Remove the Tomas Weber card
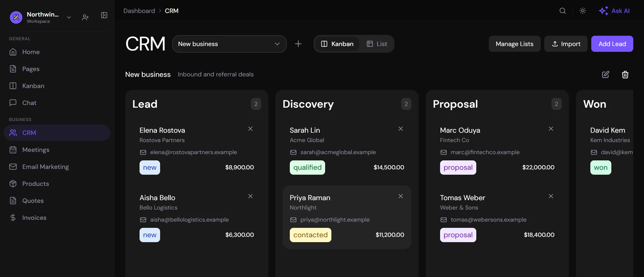Screen dimensions: 644x277 pos(551,196)
